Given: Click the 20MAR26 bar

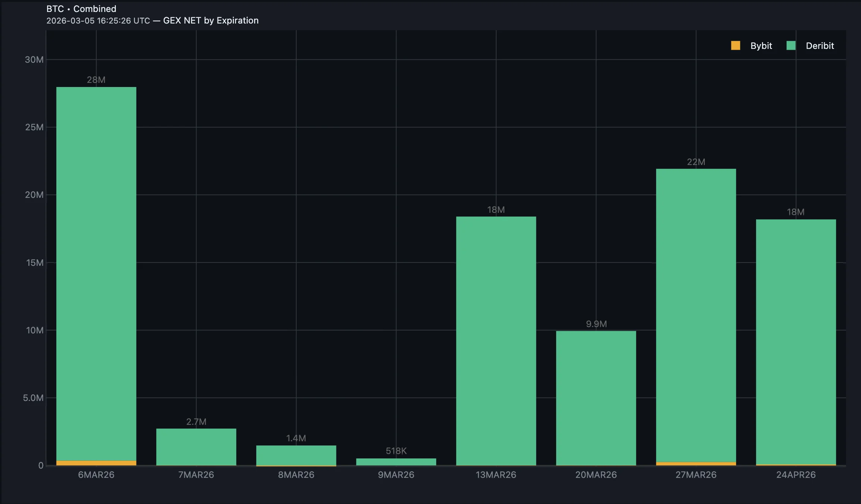Looking at the screenshot, I should 596,398.
